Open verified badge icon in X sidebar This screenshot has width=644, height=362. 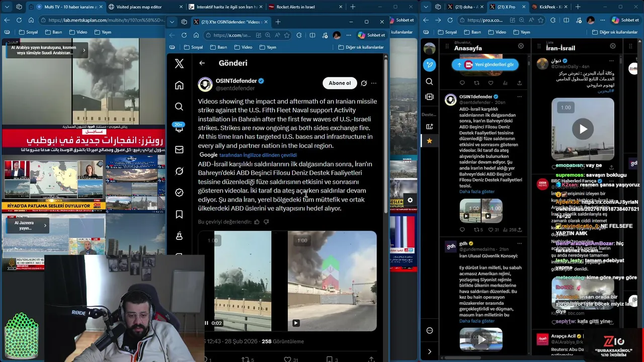(179, 193)
